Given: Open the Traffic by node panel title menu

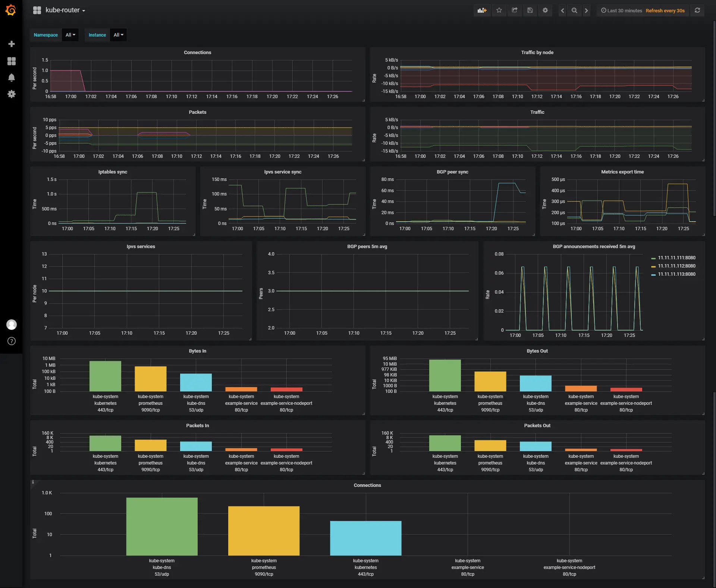Looking at the screenshot, I should (x=537, y=53).
